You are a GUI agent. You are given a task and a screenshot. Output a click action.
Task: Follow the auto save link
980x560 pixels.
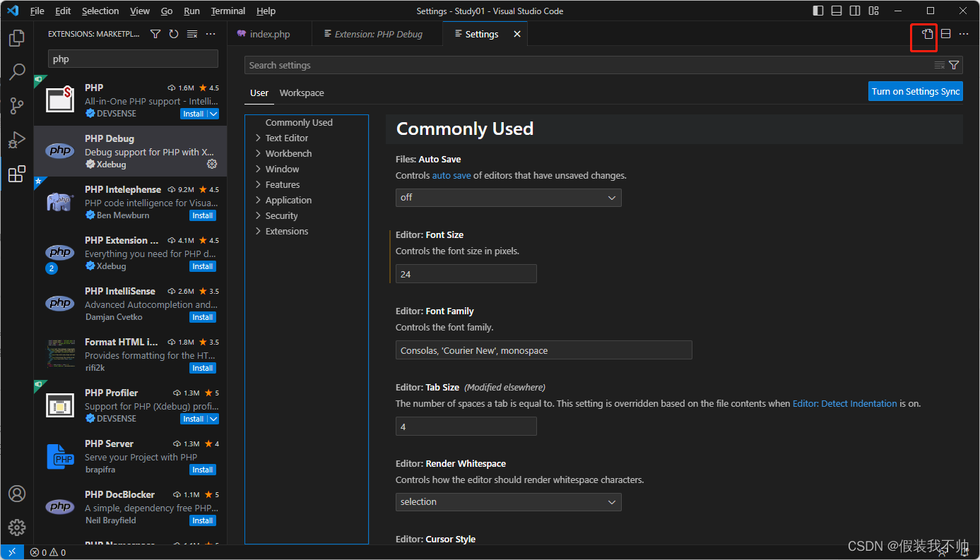click(x=451, y=175)
